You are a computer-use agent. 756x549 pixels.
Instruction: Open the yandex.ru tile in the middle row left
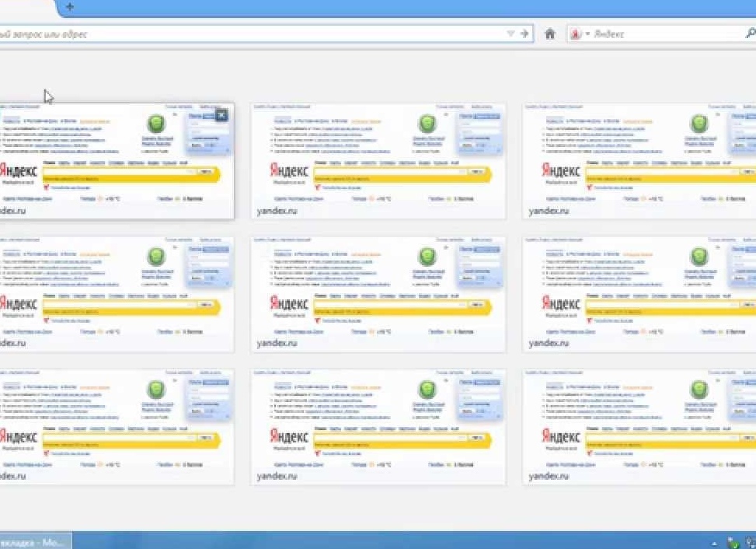click(x=117, y=294)
